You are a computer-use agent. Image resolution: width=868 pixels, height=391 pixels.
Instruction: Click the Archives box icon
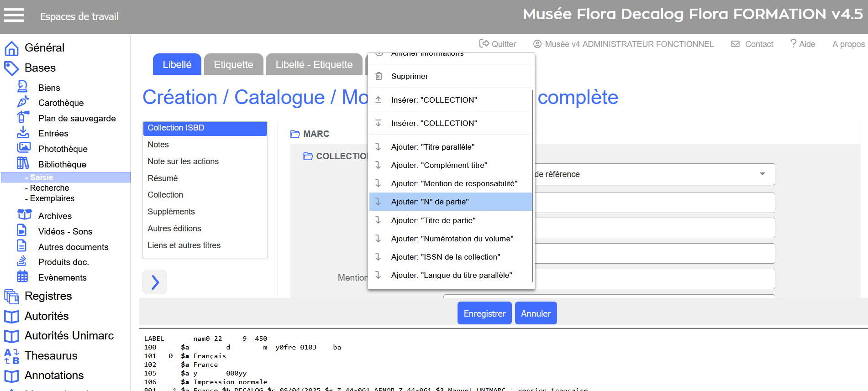pos(24,215)
